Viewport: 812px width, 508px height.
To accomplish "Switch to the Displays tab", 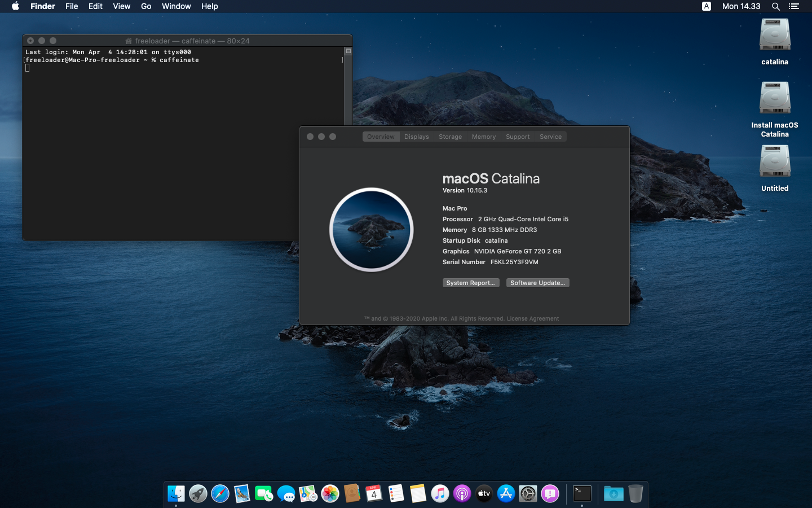I will pos(416,137).
